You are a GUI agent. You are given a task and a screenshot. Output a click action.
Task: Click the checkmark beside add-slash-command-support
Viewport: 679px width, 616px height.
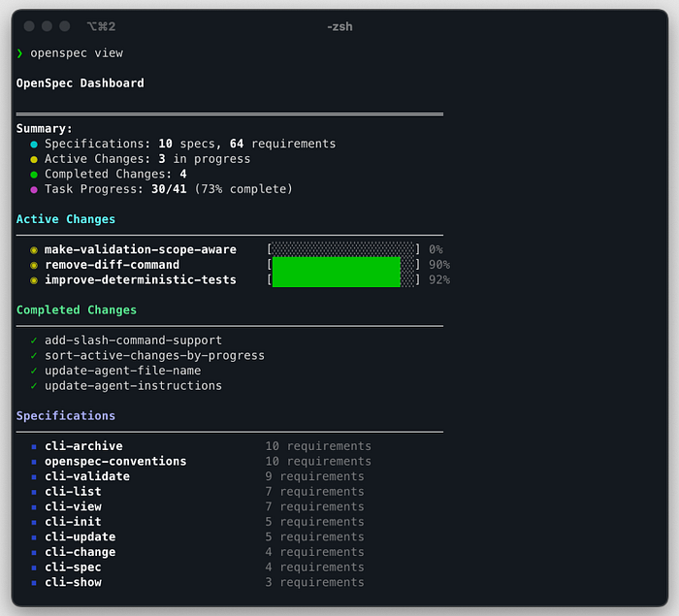click(34, 340)
